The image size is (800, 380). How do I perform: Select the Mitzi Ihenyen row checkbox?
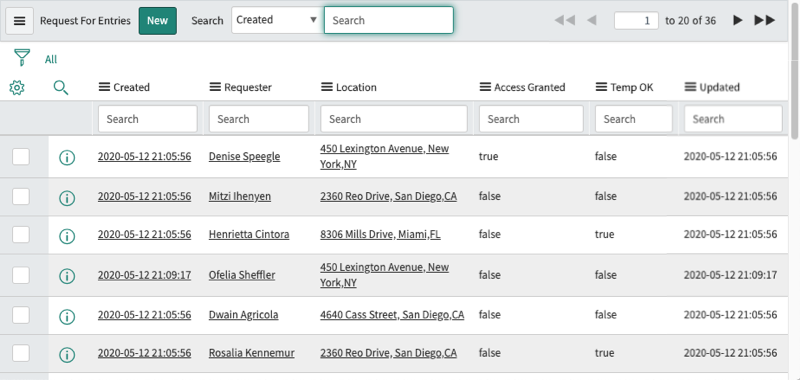(x=21, y=196)
